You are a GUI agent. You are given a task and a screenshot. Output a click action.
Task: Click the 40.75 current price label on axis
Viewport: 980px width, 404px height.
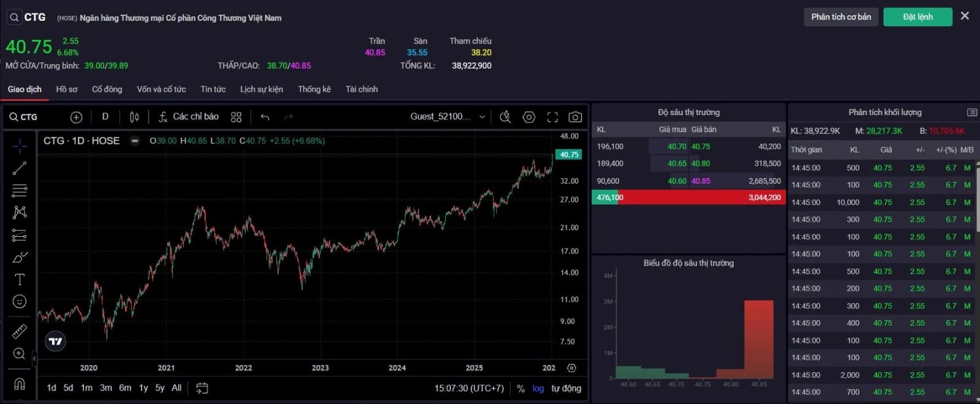click(569, 155)
